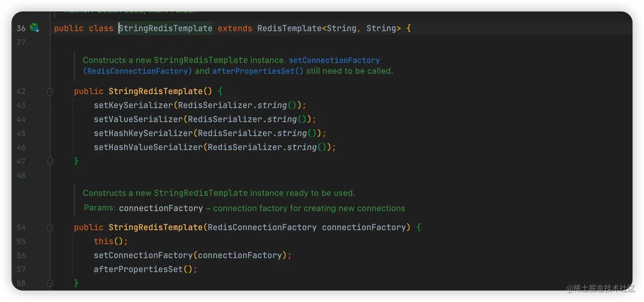The width and height of the screenshot is (644, 302).
Task: Click the Spring bean gutter icon on line 36
Action: pos(35,28)
